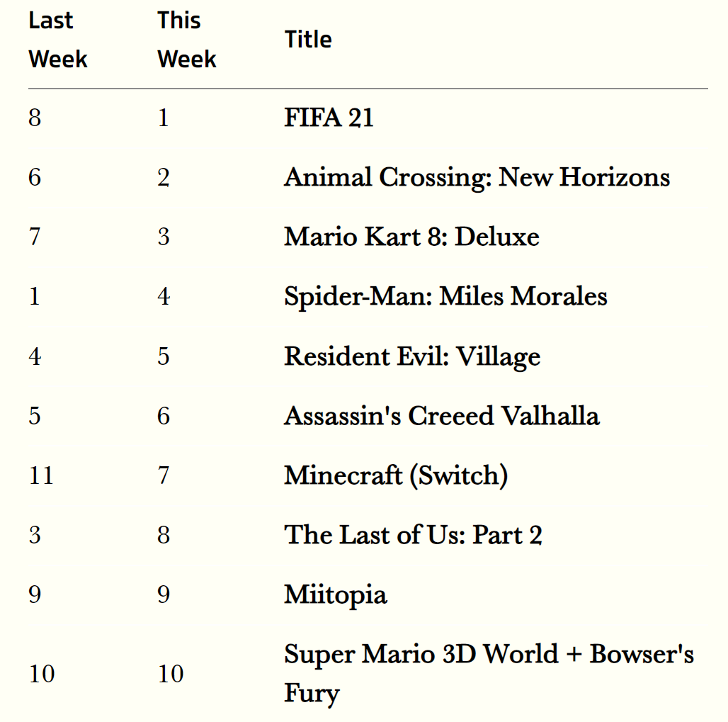This screenshot has width=728, height=722.
Task: Select Spider-Man: Miles Morales title
Action: coord(445,298)
